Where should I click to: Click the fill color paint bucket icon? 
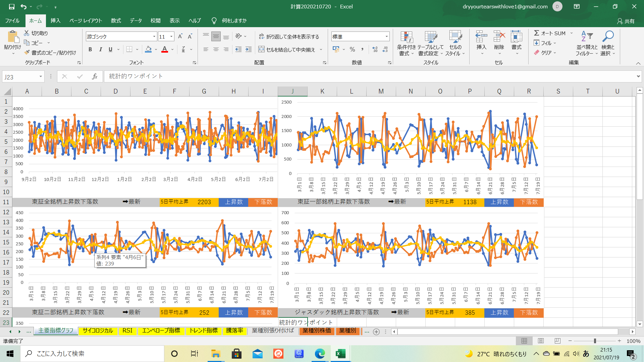[x=148, y=50]
